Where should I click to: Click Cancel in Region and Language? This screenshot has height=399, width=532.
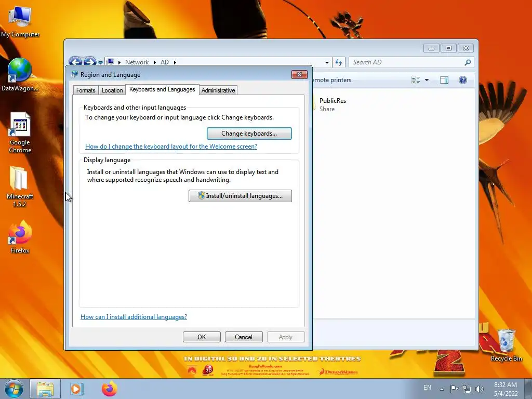tap(244, 337)
